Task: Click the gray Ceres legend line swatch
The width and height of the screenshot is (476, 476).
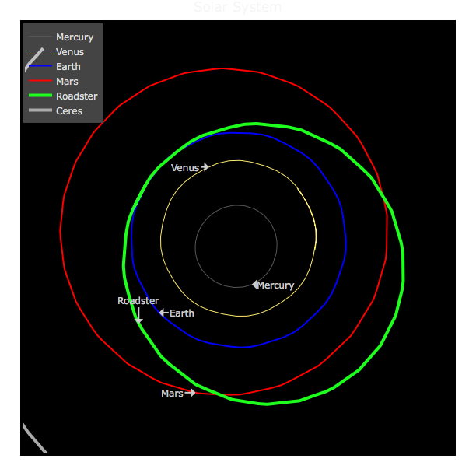Action: click(x=40, y=110)
